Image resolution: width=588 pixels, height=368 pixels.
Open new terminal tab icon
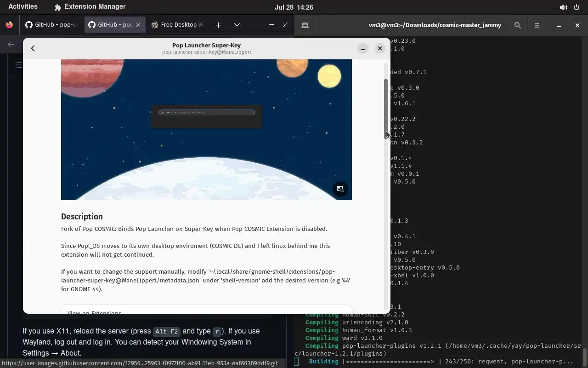point(305,25)
